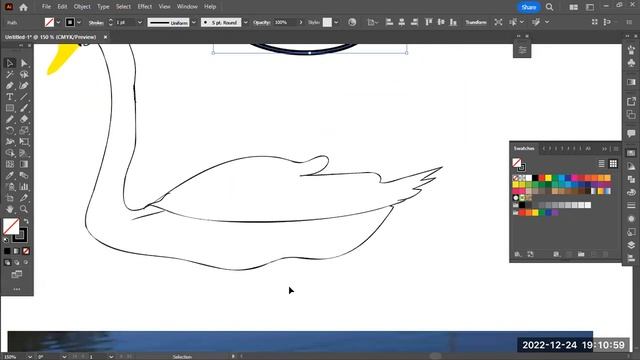The width and height of the screenshot is (640, 360).
Task: Click Horizontal Align Left button
Action: [x=389, y=22]
